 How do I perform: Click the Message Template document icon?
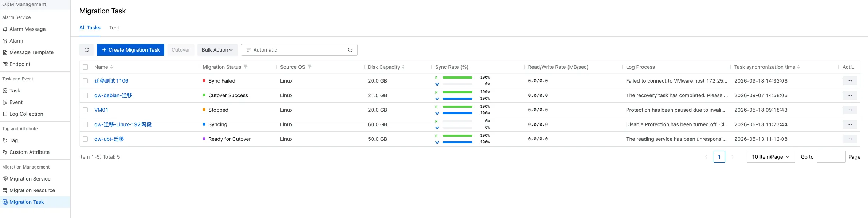pyautogui.click(x=5, y=52)
